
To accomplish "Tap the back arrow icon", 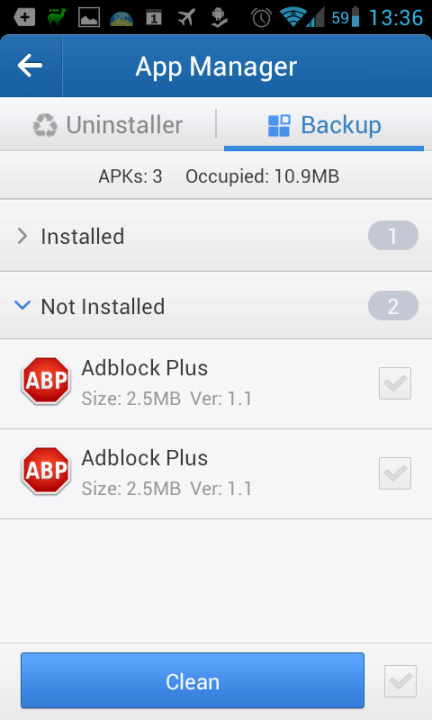I will tap(30, 66).
